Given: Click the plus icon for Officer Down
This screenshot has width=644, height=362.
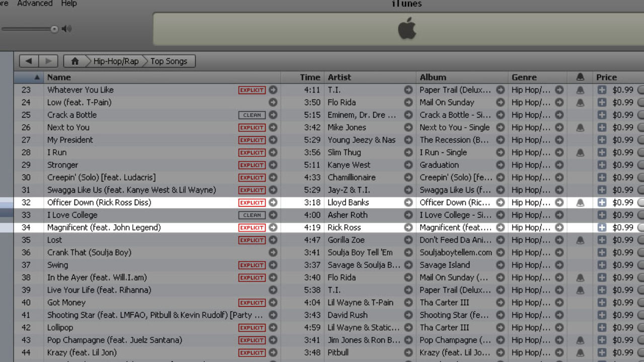Looking at the screenshot, I should pos(602,203).
